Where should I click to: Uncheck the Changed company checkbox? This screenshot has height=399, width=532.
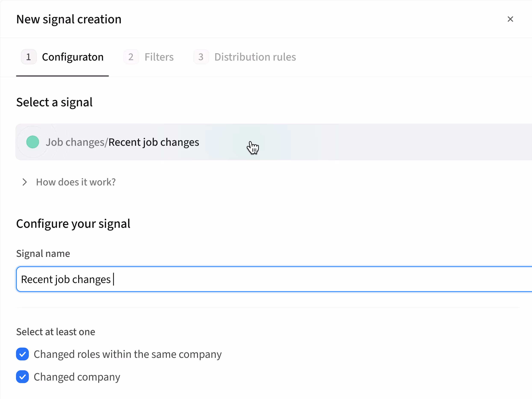pos(22,377)
